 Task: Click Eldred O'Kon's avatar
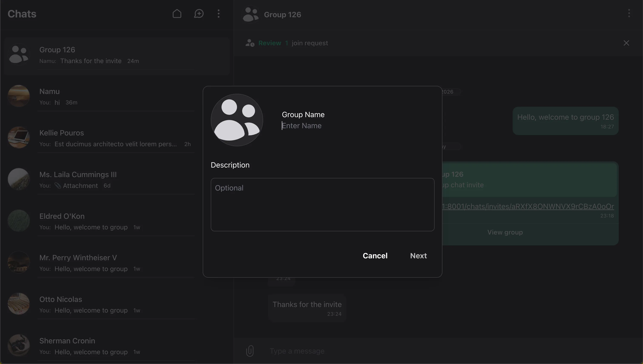click(19, 220)
